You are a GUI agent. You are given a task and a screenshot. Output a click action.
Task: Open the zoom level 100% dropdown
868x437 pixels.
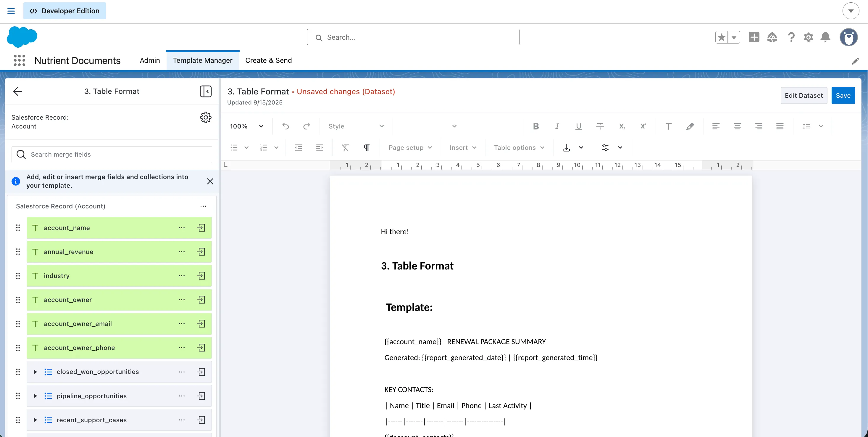point(246,126)
